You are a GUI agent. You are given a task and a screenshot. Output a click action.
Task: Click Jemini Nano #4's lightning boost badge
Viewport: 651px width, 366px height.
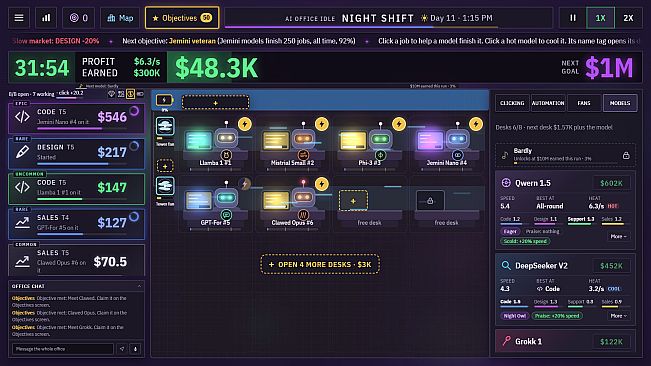(475, 124)
